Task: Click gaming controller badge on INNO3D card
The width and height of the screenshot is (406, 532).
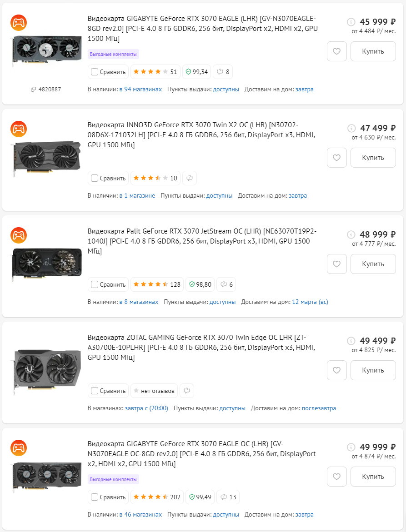Action: [19, 129]
